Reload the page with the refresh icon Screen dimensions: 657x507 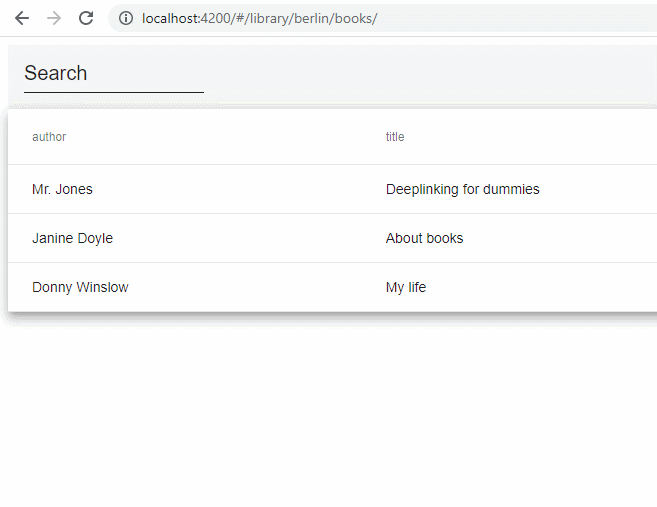(x=86, y=18)
